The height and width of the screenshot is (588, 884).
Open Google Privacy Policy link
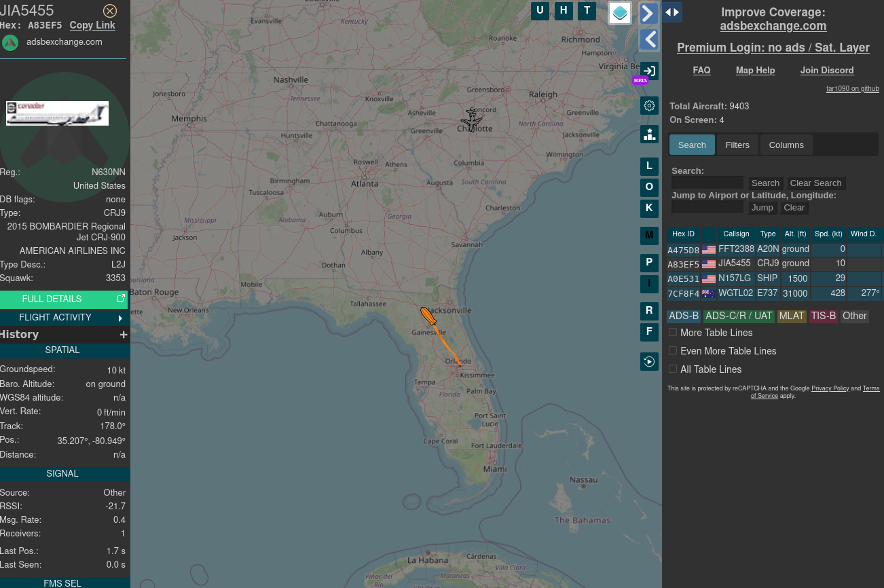click(830, 388)
